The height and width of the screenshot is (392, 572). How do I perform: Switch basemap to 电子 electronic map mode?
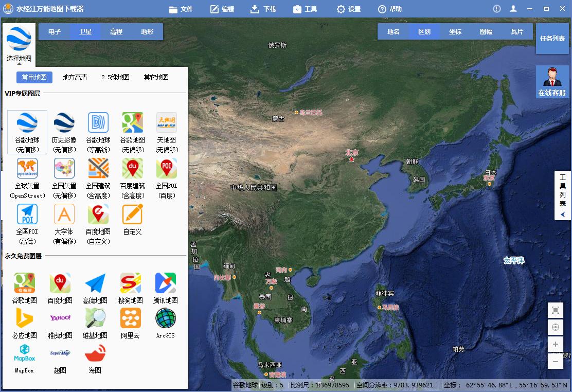coord(55,31)
